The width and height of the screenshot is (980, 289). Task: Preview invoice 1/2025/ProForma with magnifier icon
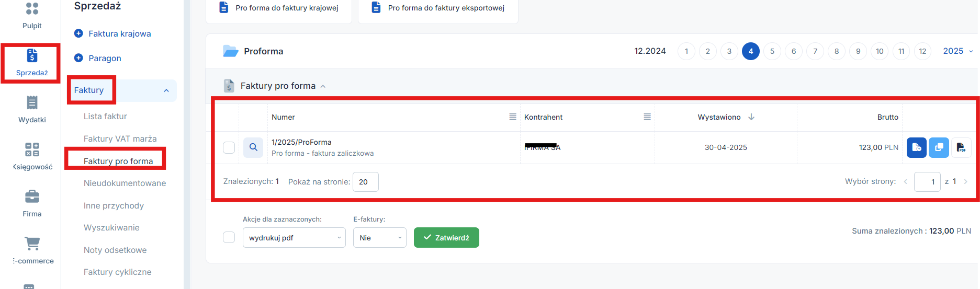tap(253, 147)
